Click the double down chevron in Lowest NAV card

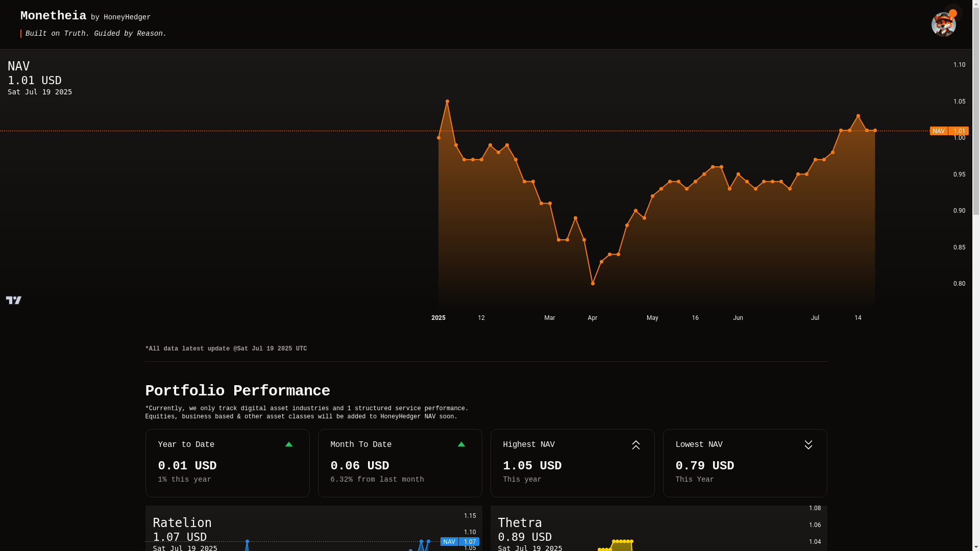click(808, 445)
